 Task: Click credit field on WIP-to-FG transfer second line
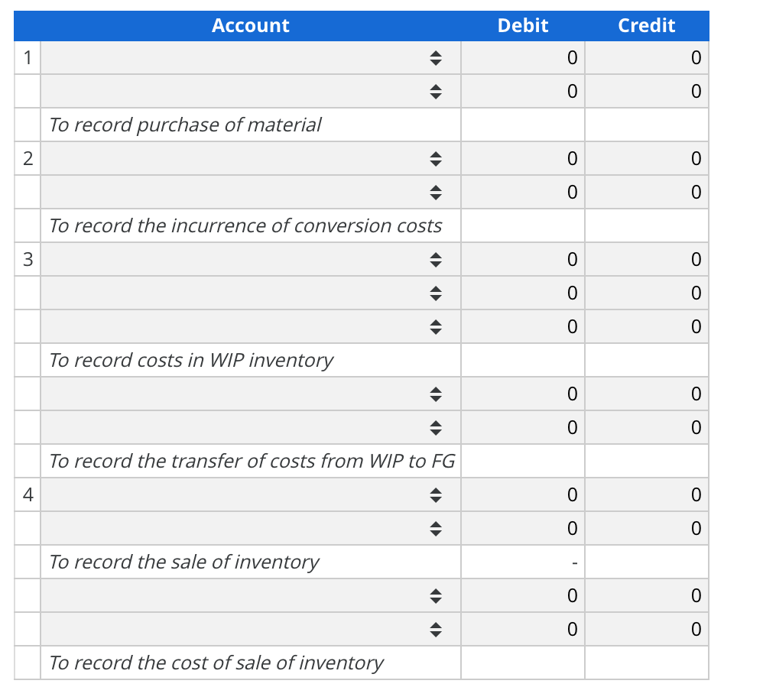647,428
